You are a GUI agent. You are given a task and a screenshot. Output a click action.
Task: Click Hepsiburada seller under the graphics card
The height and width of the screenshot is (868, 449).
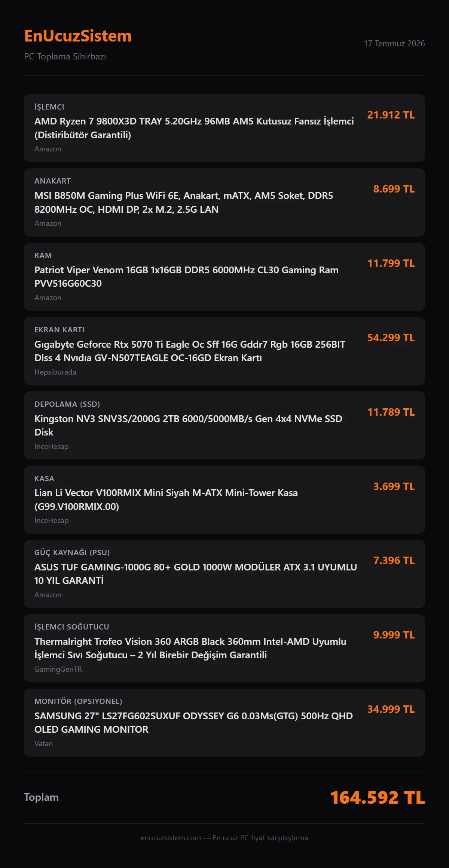(x=55, y=372)
